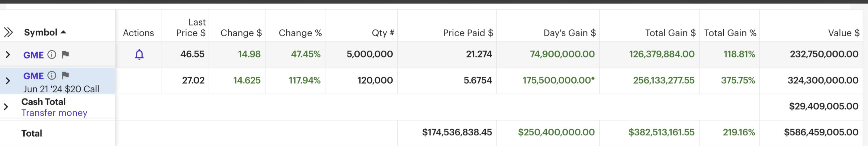The image size is (868, 146).
Task: Sort by Change % column header
Action: [300, 33]
